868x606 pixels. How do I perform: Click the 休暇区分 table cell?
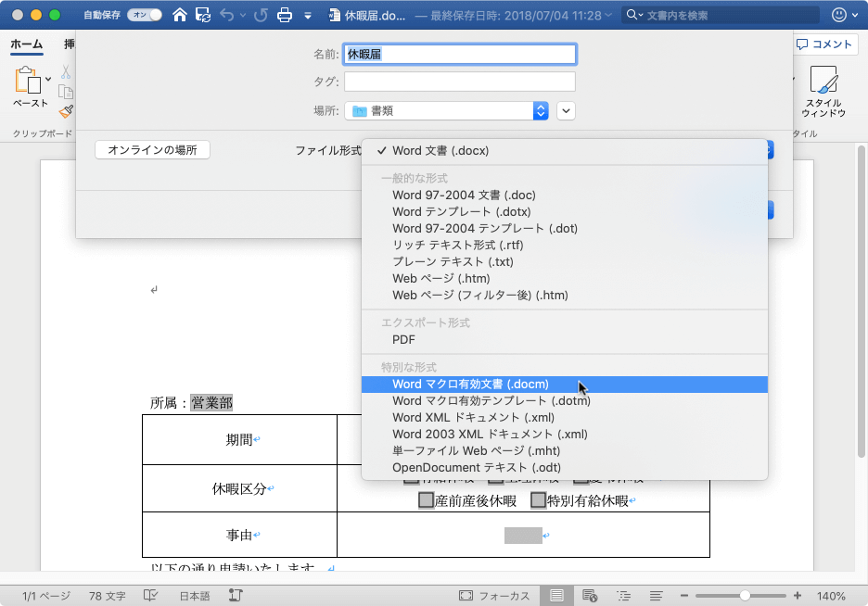tap(239, 488)
